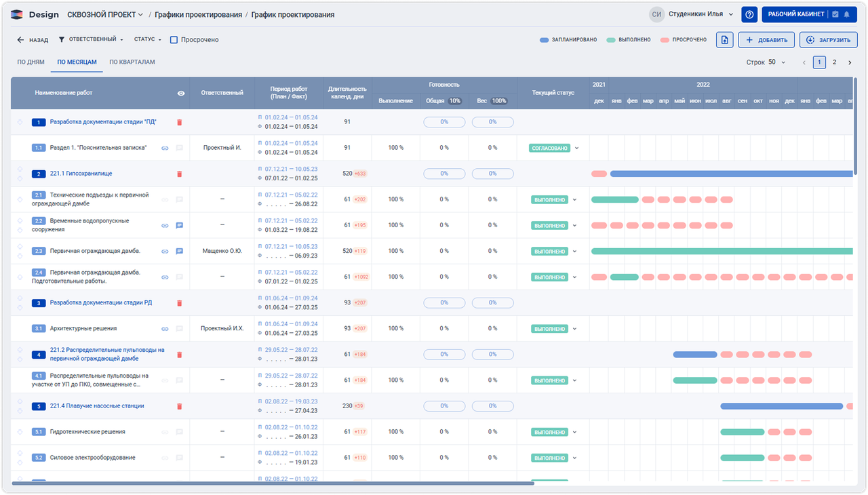Click the export document icon near ДОБАВИТЬ
This screenshot has width=868, height=495.
(x=724, y=39)
